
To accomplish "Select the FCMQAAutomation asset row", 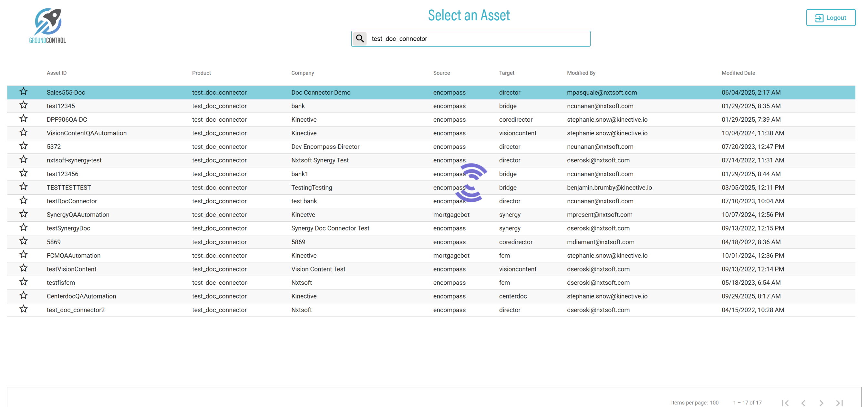I will [x=73, y=255].
